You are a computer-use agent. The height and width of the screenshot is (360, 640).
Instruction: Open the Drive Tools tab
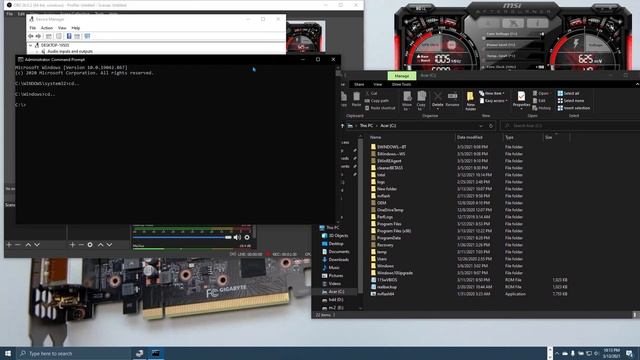coord(402,84)
